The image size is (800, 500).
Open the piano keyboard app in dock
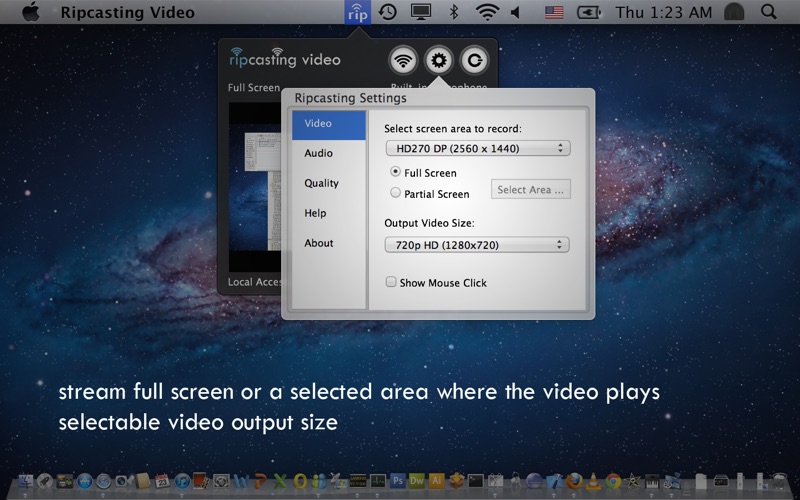[x=652, y=481]
